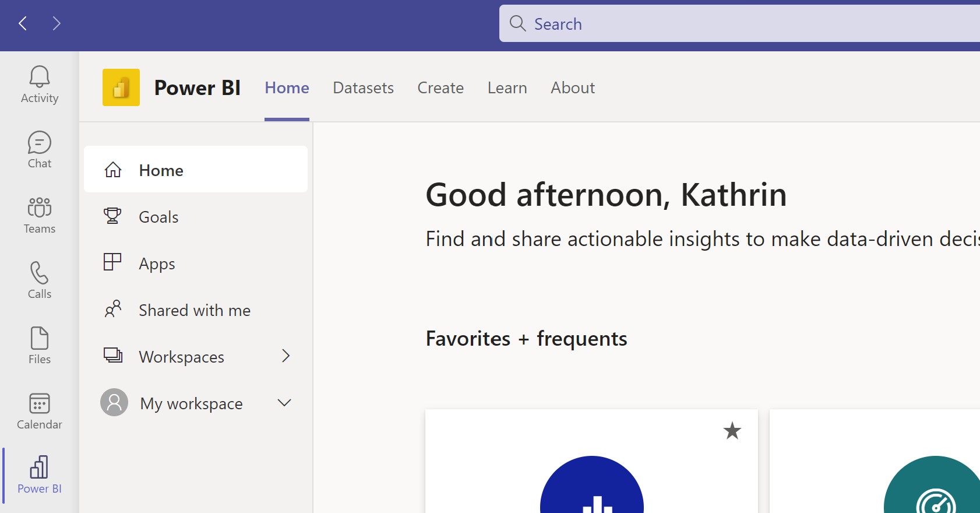
Task: Open the Create tab
Action: pos(440,87)
